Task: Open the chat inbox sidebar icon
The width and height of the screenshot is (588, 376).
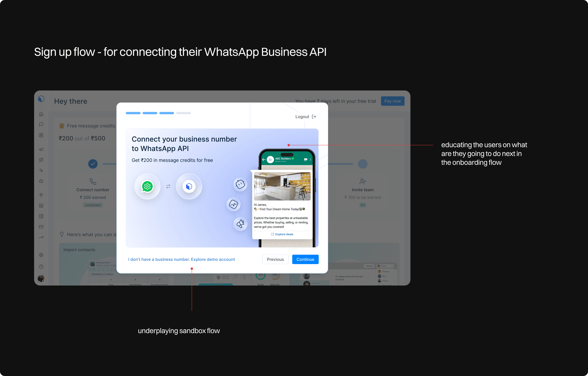Action: (41, 125)
